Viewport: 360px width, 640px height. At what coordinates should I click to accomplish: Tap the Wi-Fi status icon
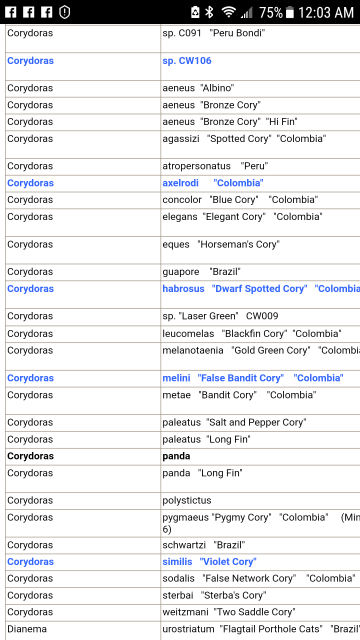tap(229, 12)
